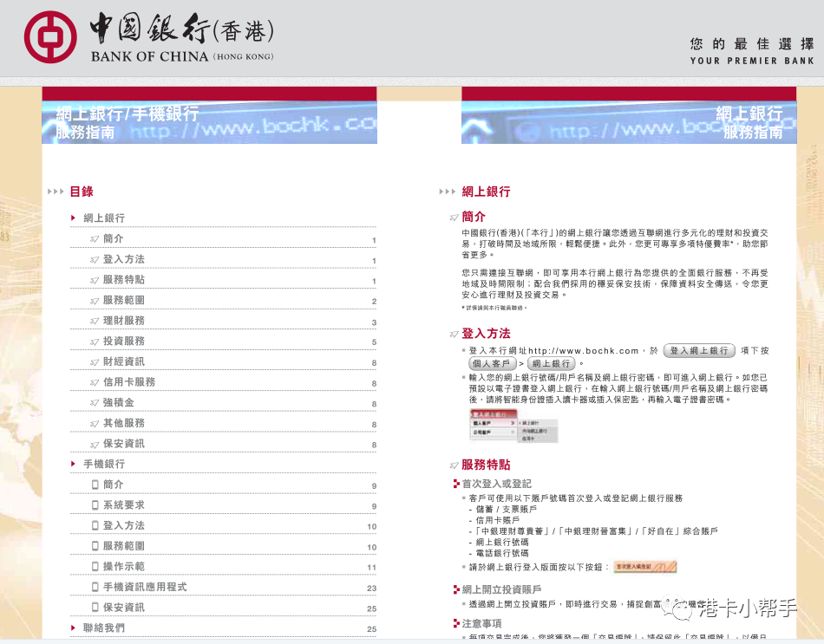
Task: Click the mouse icon next to 簡介 page 1
Action: (x=95, y=239)
